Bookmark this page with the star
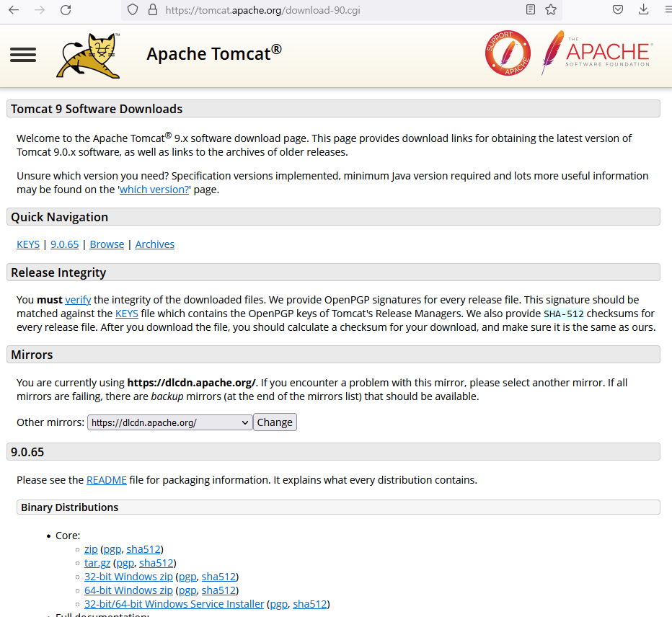This screenshot has height=617, width=672. (x=551, y=9)
